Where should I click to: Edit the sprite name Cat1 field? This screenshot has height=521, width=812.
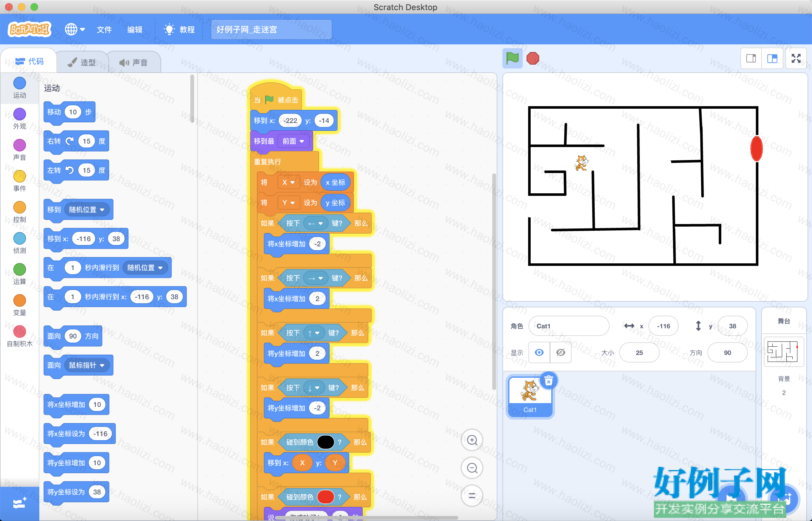click(x=569, y=326)
